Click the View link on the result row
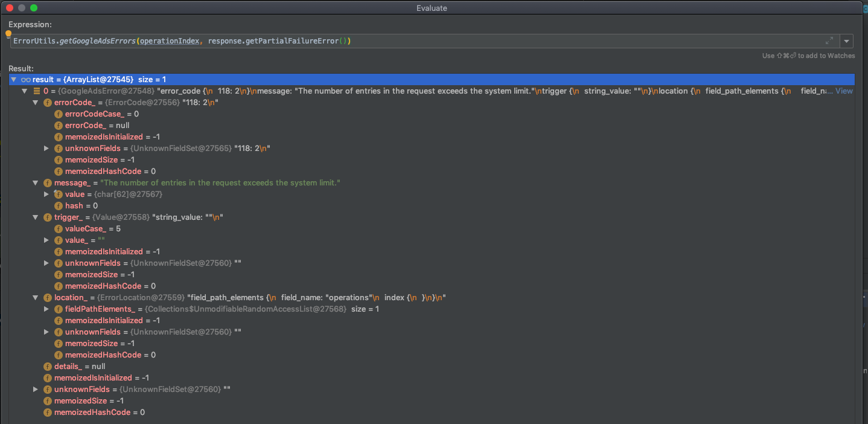 [844, 91]
